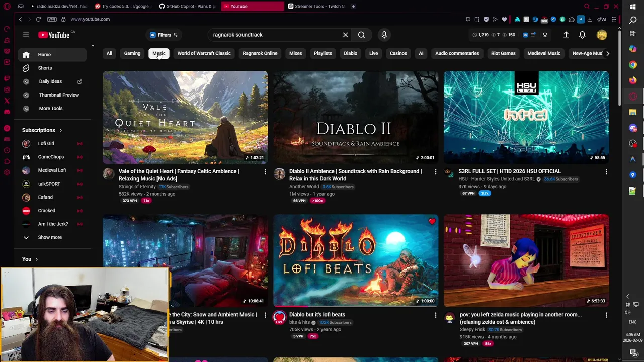Open Daily Ideas in the sidebar
The height and width of the screenshot is (362, 644).
pos(52,81)
